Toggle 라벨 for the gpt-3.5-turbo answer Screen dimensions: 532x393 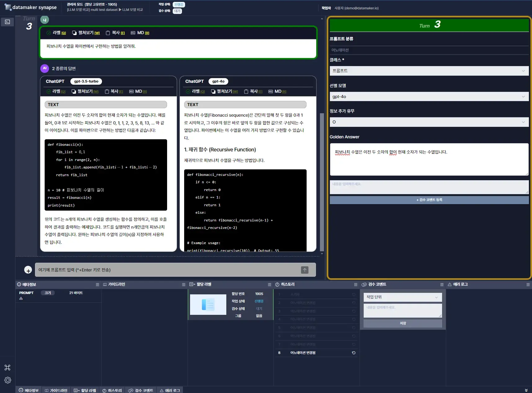coord(56,92)
